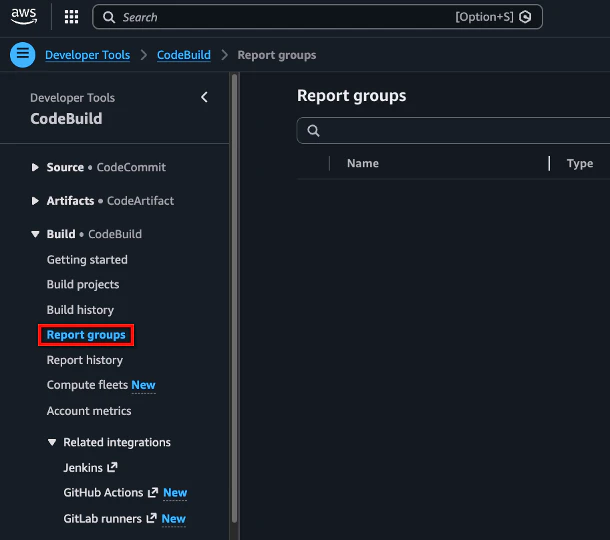Click the magnifier icon in report groups filter
The image size is (610, 540).
pyautogui.click(x=313, y=131)
